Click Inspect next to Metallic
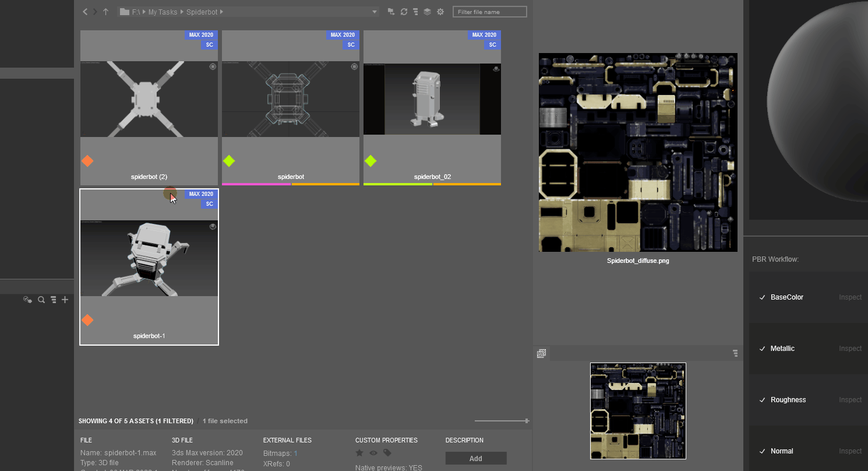This screenshot has height=471, width=868. 850,349
